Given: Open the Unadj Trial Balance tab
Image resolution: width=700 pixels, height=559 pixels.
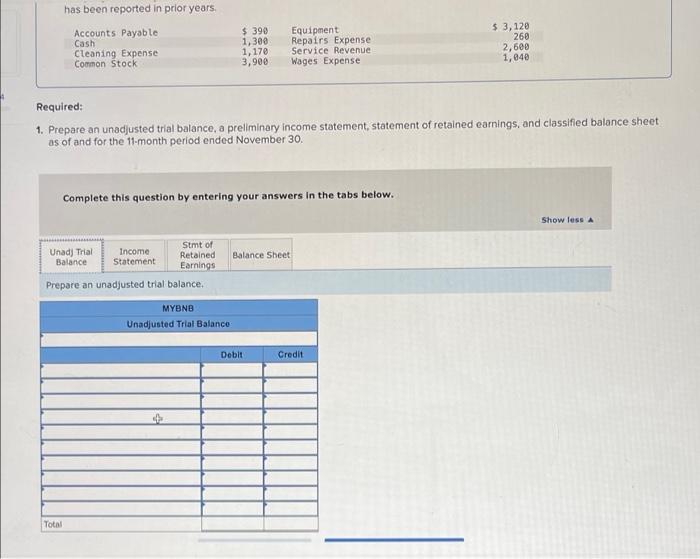Looking at the screenshot, I should (71, 257).
